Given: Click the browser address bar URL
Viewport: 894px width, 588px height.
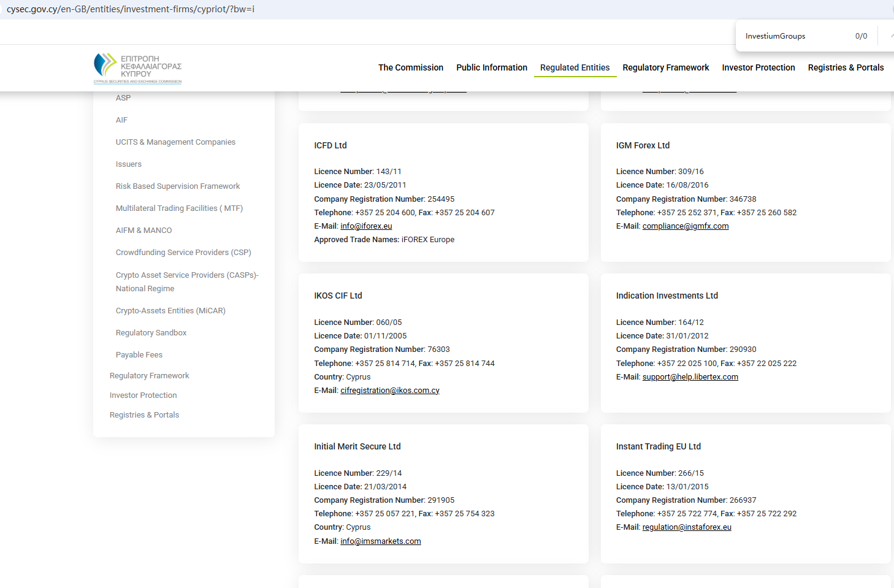Looking at the screenshot, I should tap(130, 9).
